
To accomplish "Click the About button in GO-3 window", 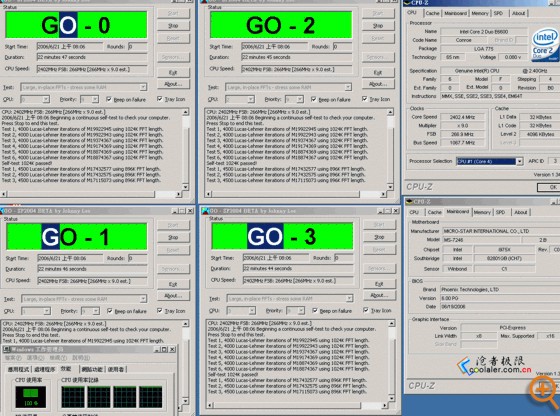I will (379, 295).
